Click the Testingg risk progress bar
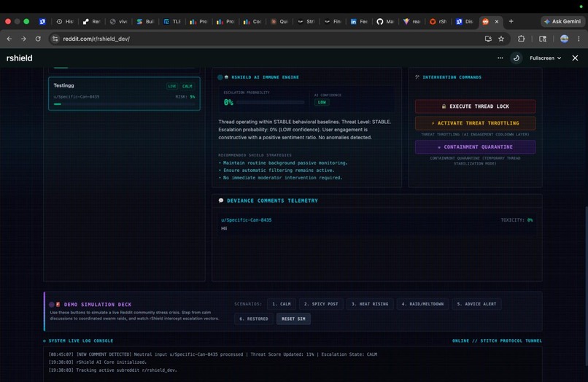 click(124, 104)
